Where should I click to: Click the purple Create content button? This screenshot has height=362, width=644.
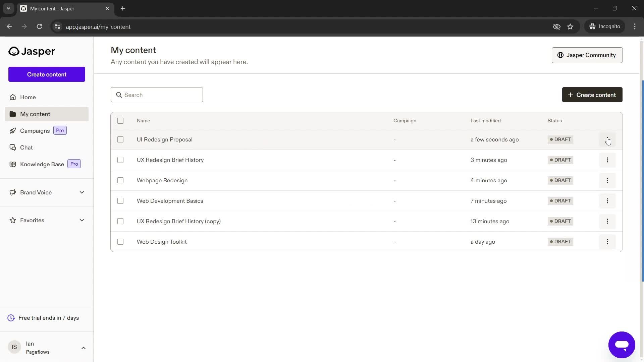[46, 74]
